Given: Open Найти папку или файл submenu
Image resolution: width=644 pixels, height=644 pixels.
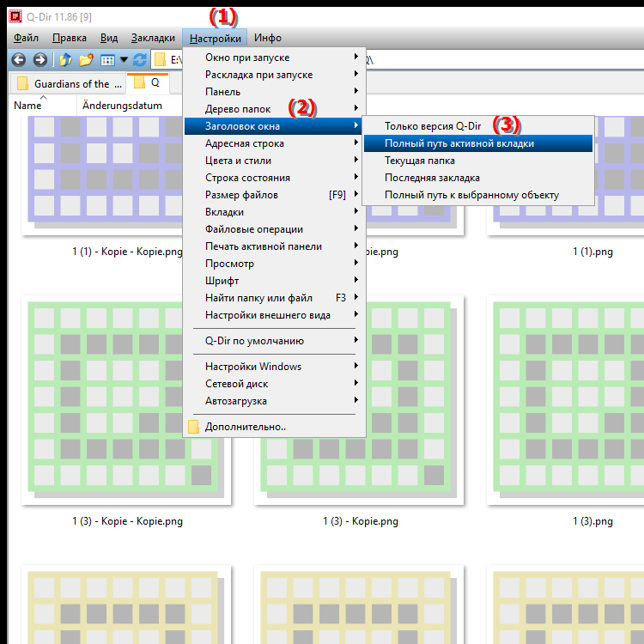Looking at the screenshot, I should click(x=274, y=298).
